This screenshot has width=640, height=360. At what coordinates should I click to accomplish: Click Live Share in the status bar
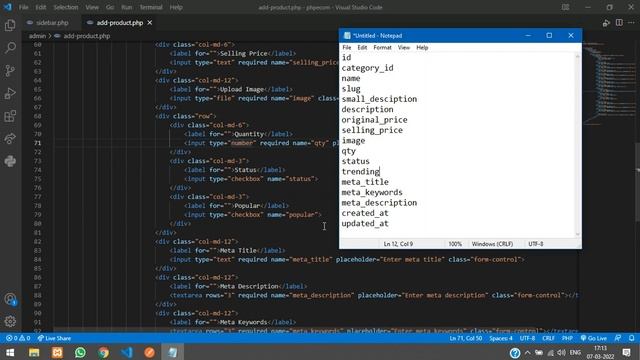coord(54,338)
